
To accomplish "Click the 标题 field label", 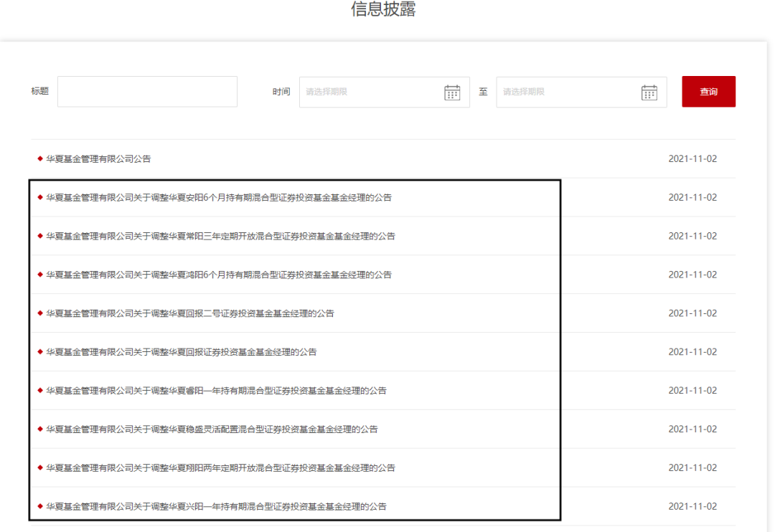I will [x=39, y=91].
